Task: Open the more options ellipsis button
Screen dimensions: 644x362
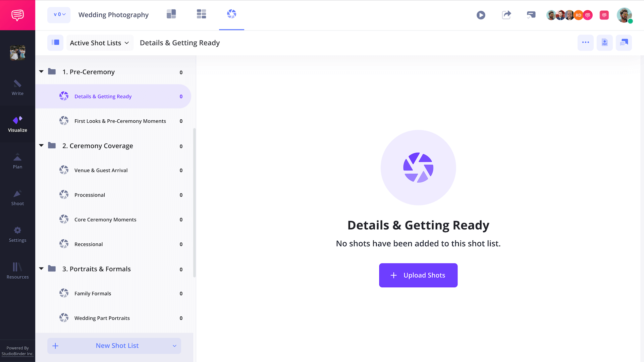Action: (x=585, y=43)
